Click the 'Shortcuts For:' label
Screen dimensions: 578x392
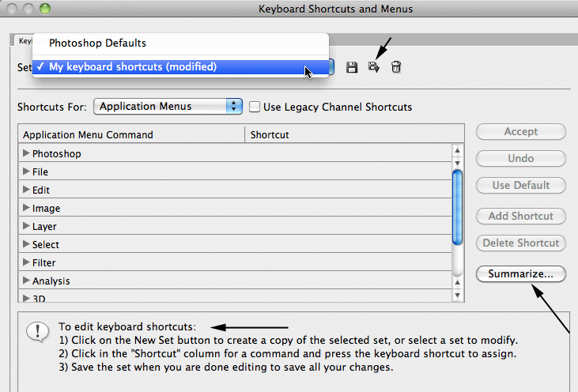(52, 107)
